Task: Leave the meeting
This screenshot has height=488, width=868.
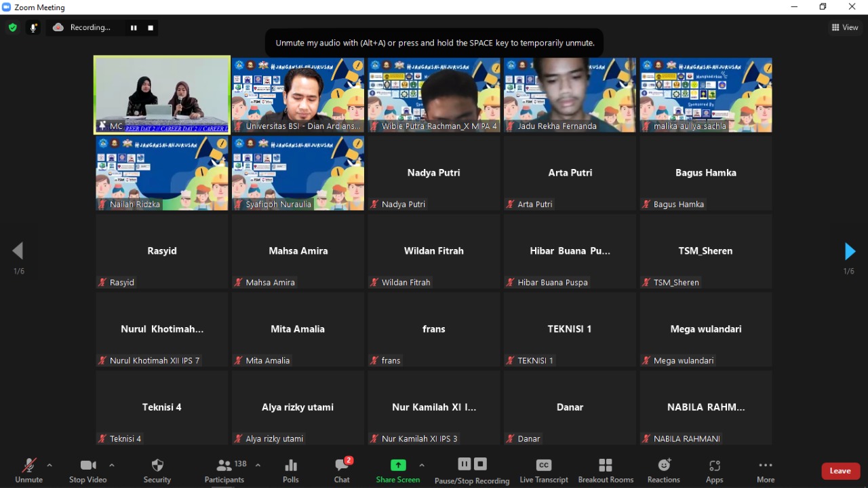Action: pos(840,471)
